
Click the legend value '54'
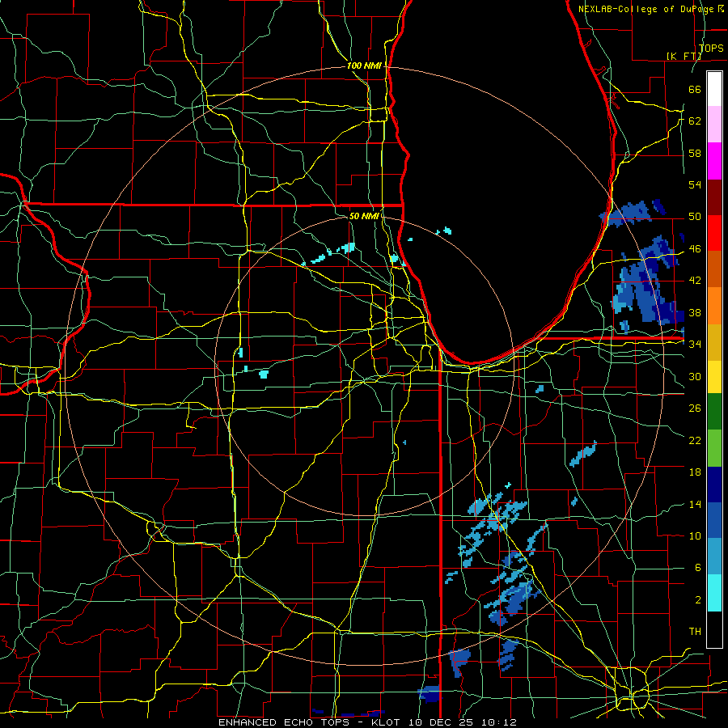pyautogui.click(x=695, y=184)
